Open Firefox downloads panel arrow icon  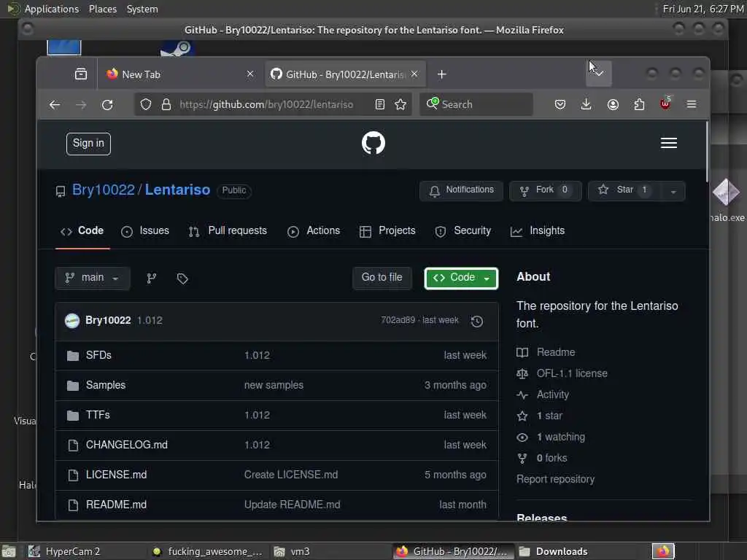pyautogui.click(x=587, y=104)
